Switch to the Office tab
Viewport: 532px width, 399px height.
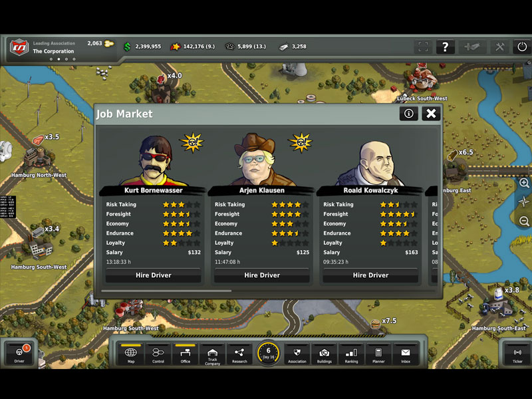pyautogui.click(x=186, y=354)
